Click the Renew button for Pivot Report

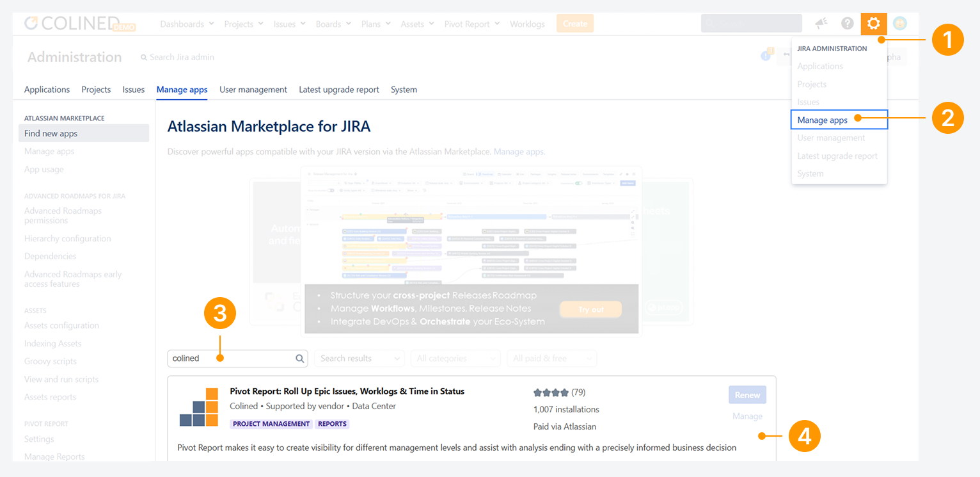click(x=747, y=395)
